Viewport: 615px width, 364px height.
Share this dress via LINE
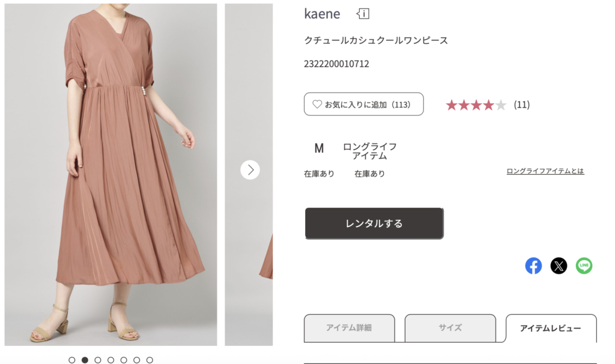click(584, 265)
